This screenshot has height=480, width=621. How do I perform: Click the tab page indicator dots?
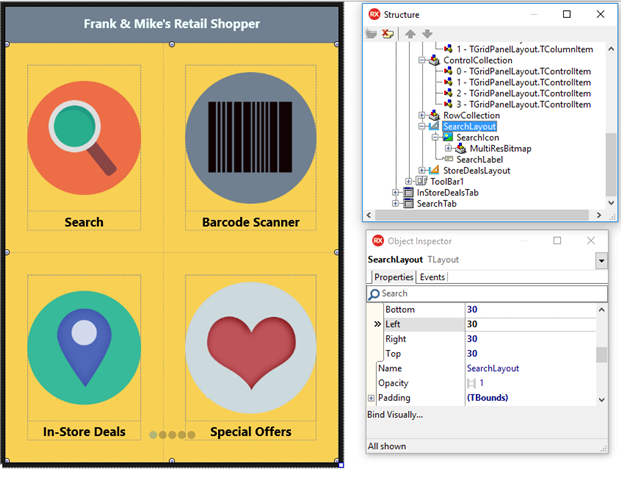(172, 434)
